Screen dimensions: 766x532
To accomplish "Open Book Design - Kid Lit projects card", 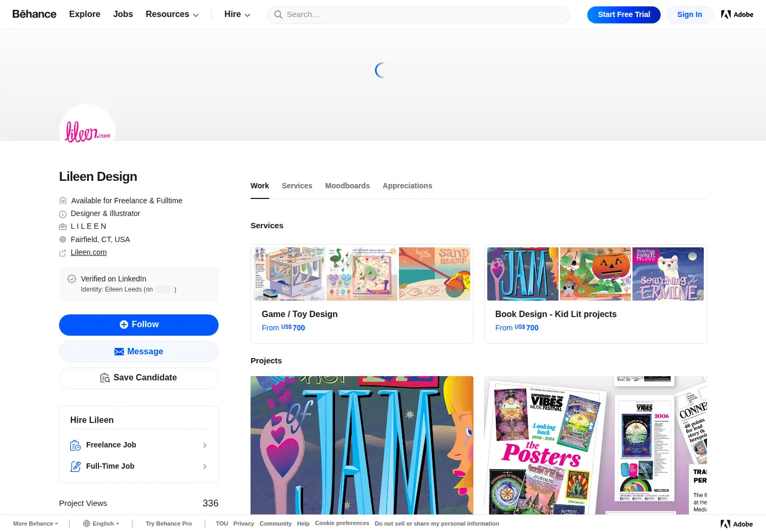I will pos(595,294).
